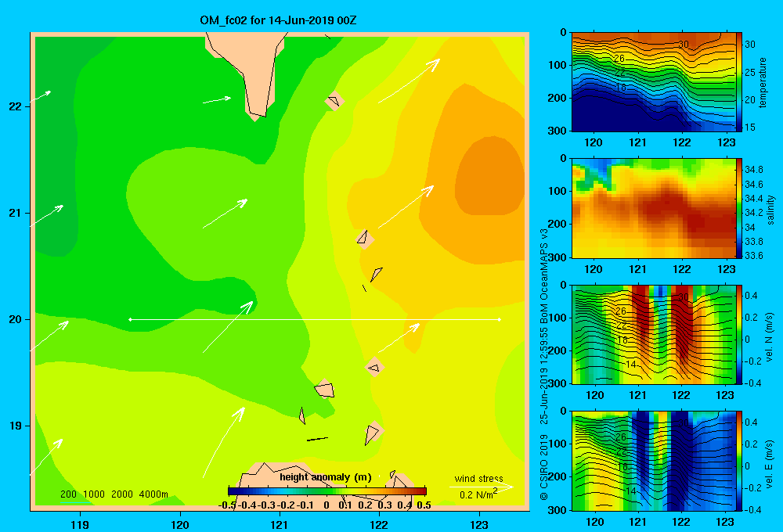Screen dimensions: 783x532
Task: Click latitude label 22 on main map
Action: click(15, 106)
